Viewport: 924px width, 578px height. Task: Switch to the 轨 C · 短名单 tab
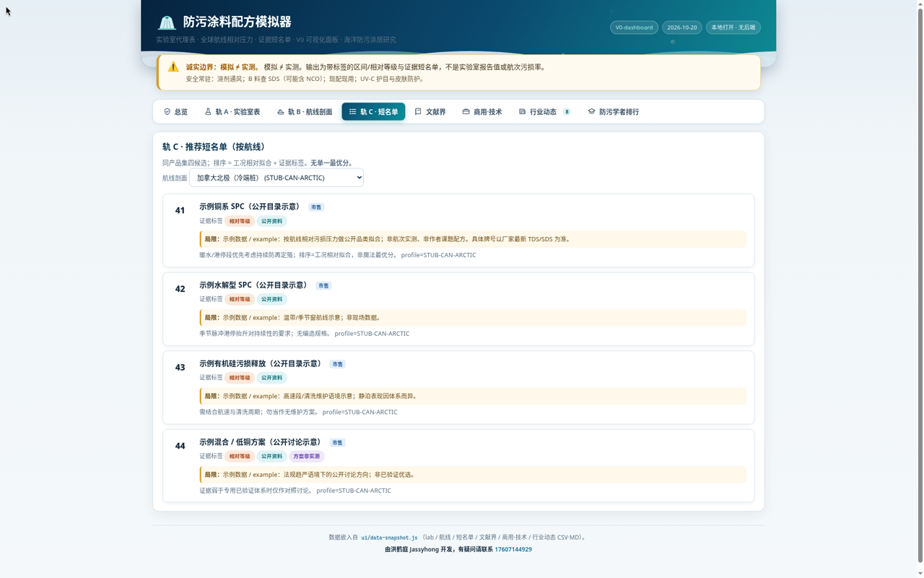pyautogui.click(x=373, y=112)
